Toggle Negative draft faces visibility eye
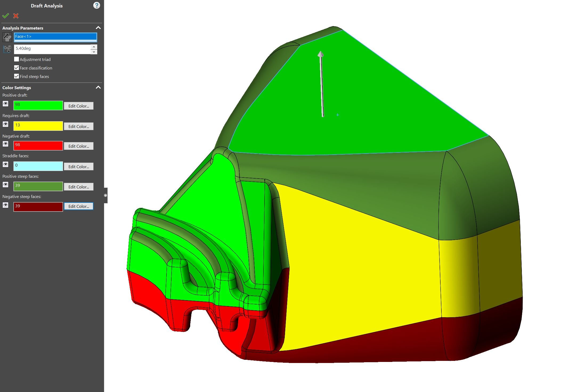The height and width of the screenshot is (392, 585). [x=6, y=144]
